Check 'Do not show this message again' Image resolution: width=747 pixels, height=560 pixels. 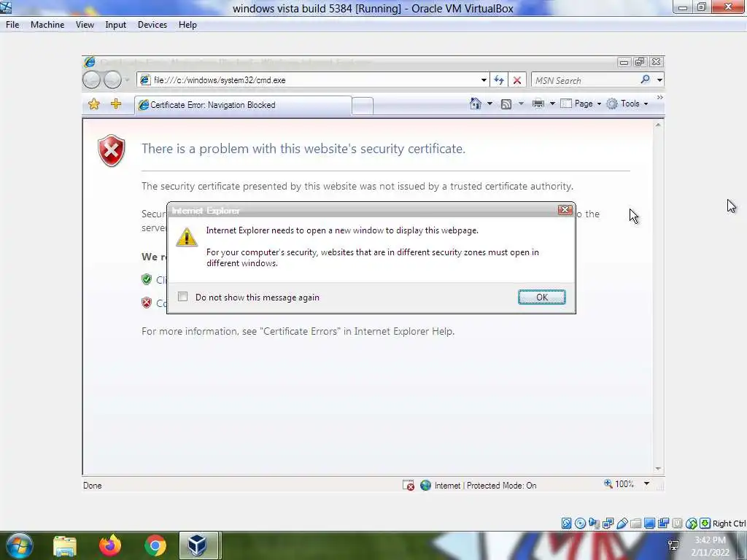tap(182, 297)
